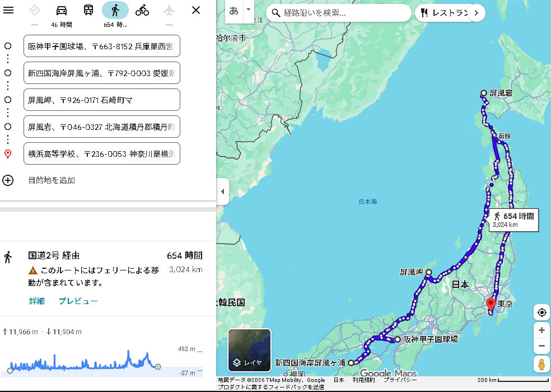Zoom out of the map
The width and height of the screenshot is (551, 392).
coord(541,346)
